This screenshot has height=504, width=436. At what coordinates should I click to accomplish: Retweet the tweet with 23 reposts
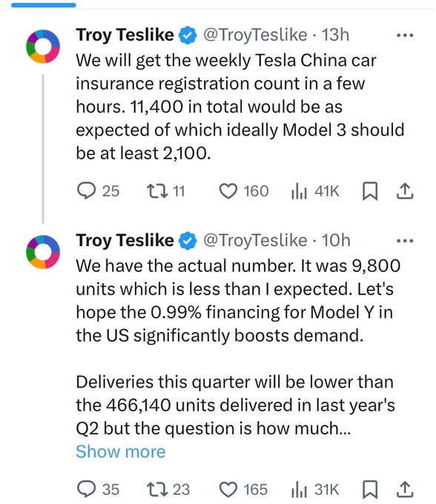(x=157, y=489)
